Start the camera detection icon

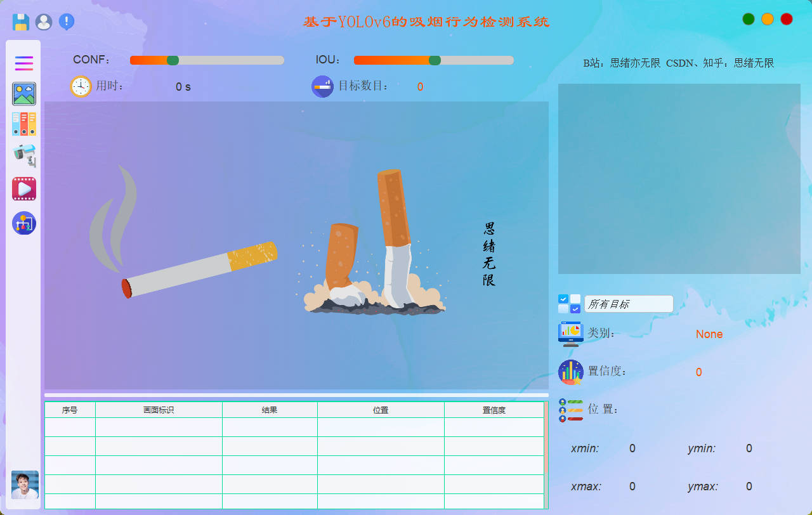point(24,155)
